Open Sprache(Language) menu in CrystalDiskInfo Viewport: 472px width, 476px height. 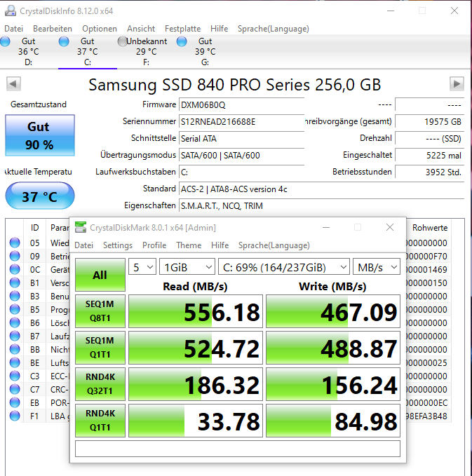[x=274, y=29]
